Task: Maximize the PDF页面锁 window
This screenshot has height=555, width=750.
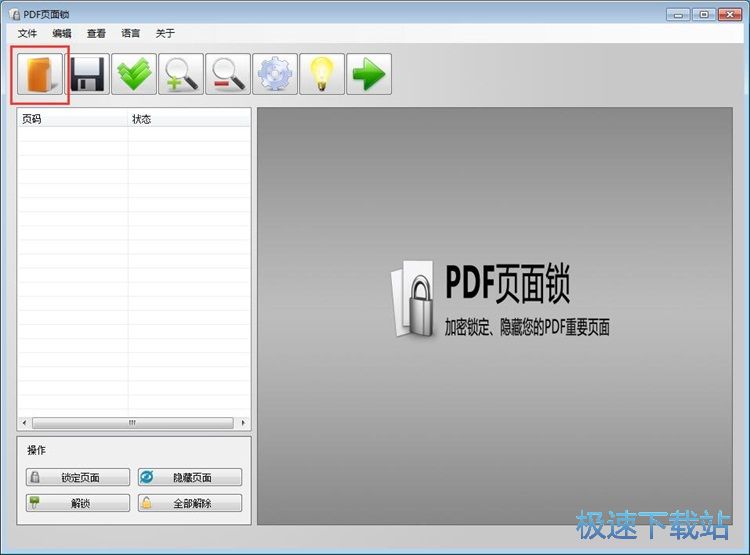Action: point(704,15)
